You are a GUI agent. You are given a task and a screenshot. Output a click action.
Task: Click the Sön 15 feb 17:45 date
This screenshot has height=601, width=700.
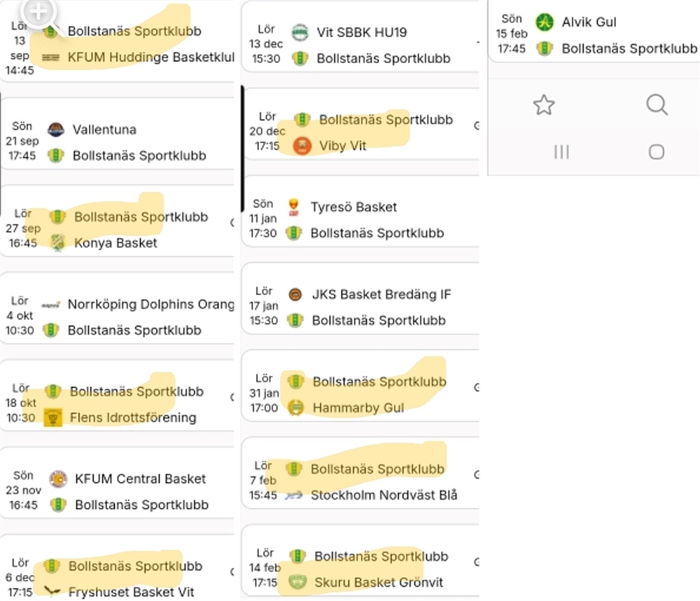(x=512, y=34)
